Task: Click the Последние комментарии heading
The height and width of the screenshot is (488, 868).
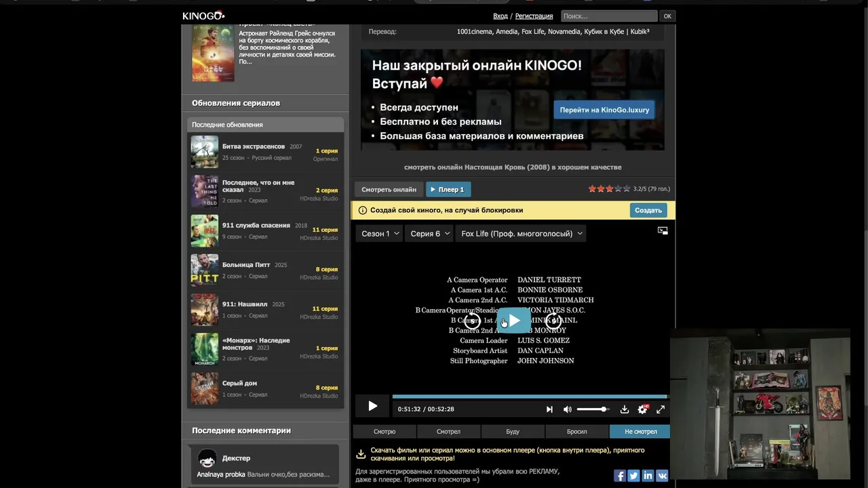Action: click(241, 430)
